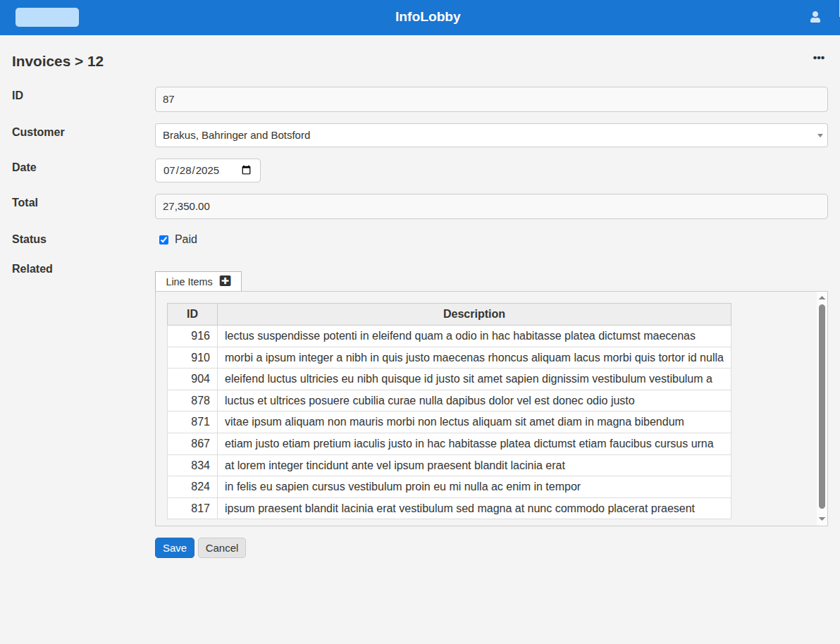Click the invoice ID field showing 87
Screen dimensions: 840x644
pyautogui.click(x=490, y=99)
